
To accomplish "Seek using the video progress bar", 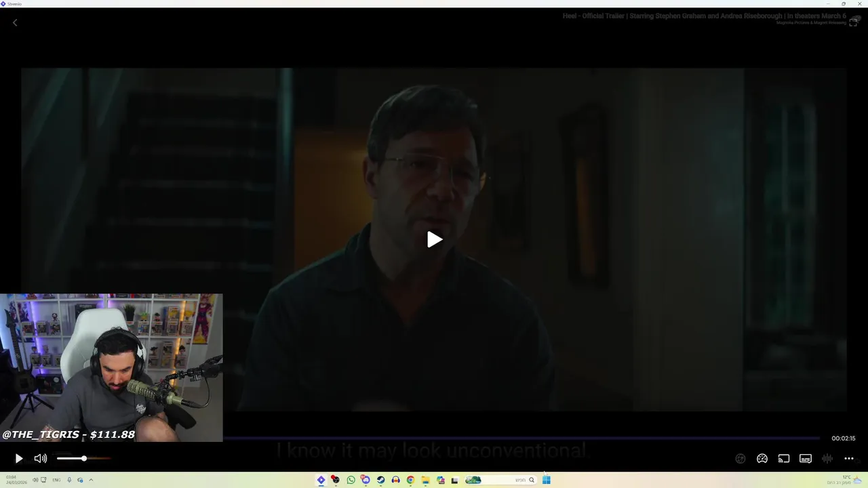I will pos(521,439).
